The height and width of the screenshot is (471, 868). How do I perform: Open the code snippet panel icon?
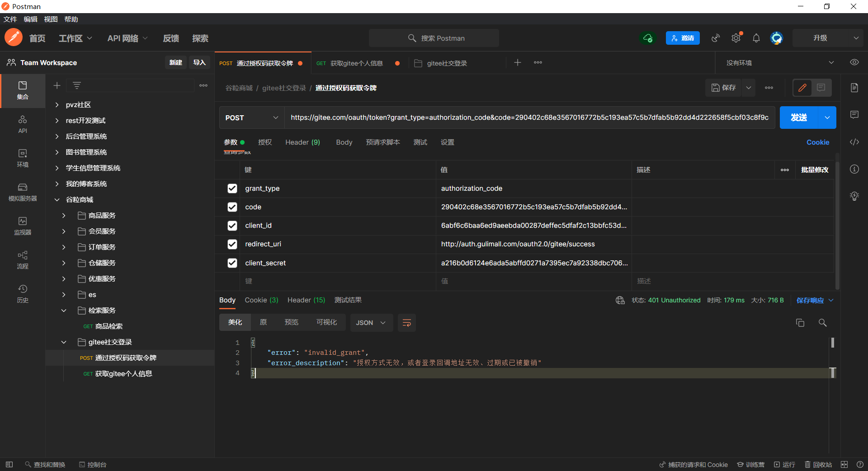[854, 142]
